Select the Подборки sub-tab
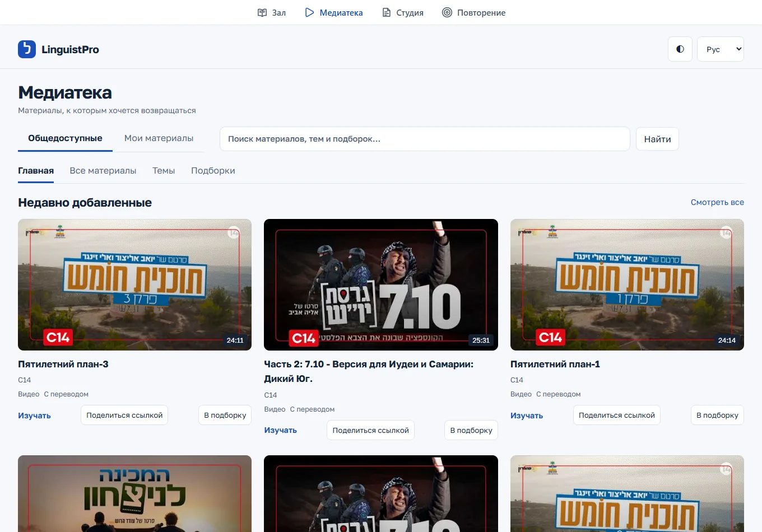The width and height of the screenshot is (762, 532). 213,171
